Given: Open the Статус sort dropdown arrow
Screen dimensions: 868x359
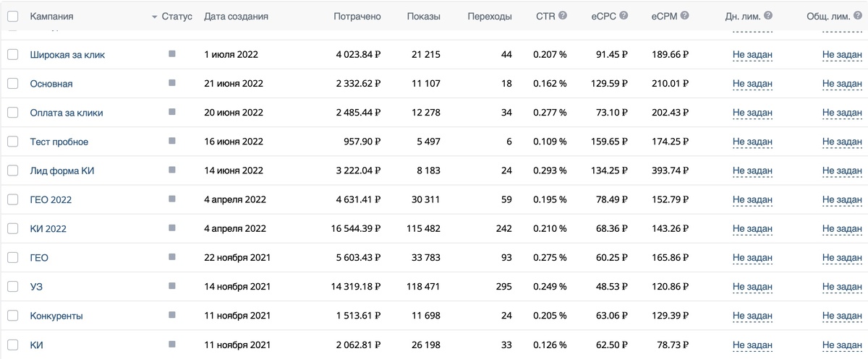Looking at the screenshot, I should point(155,17).
